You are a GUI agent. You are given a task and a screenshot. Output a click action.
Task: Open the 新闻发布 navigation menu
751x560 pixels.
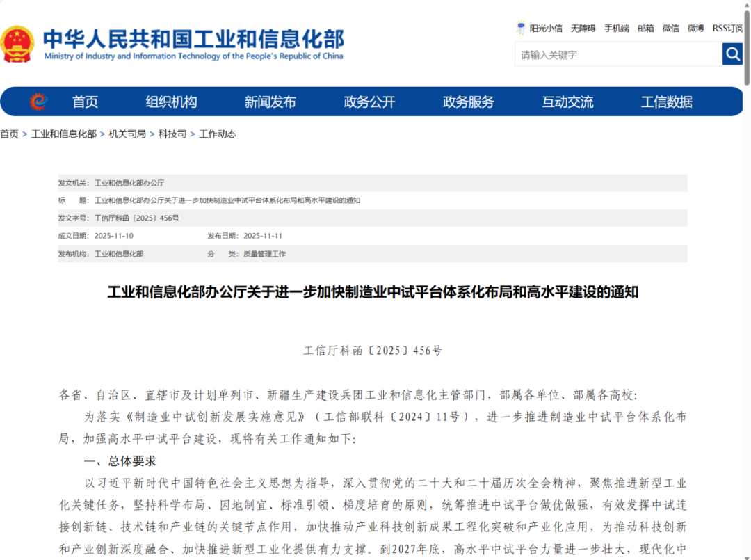(270, 102)
